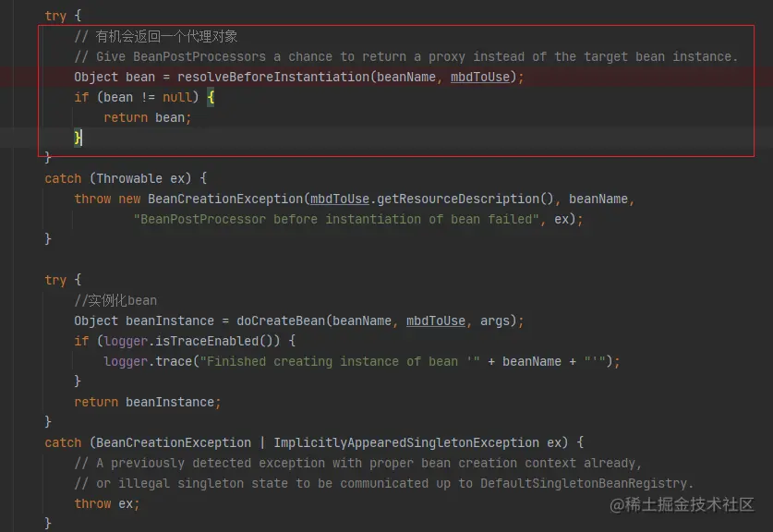
Task: Click the doCreateBean method call
Action: click(x=281, y=321)
